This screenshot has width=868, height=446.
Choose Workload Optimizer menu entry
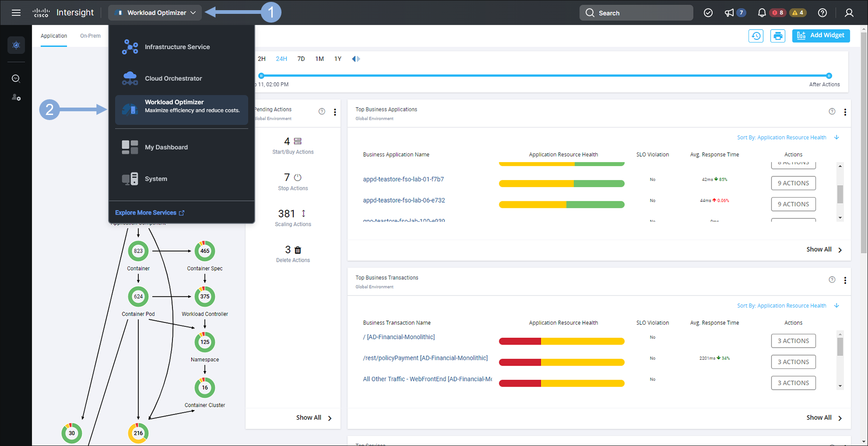(181, 109)
